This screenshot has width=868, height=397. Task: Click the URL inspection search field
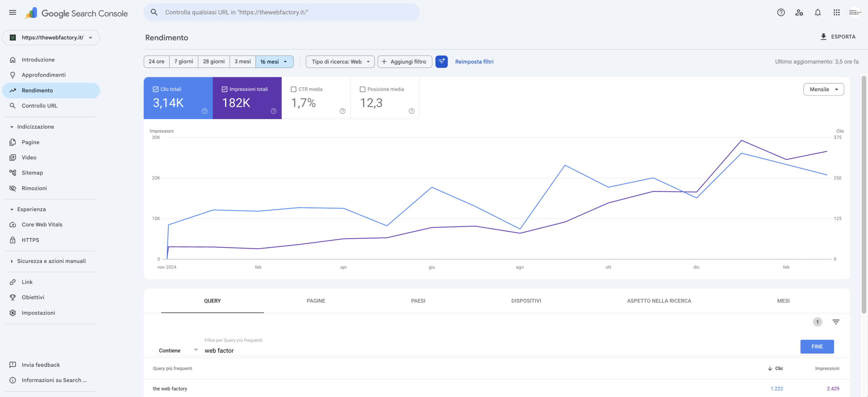coord(281,13)
